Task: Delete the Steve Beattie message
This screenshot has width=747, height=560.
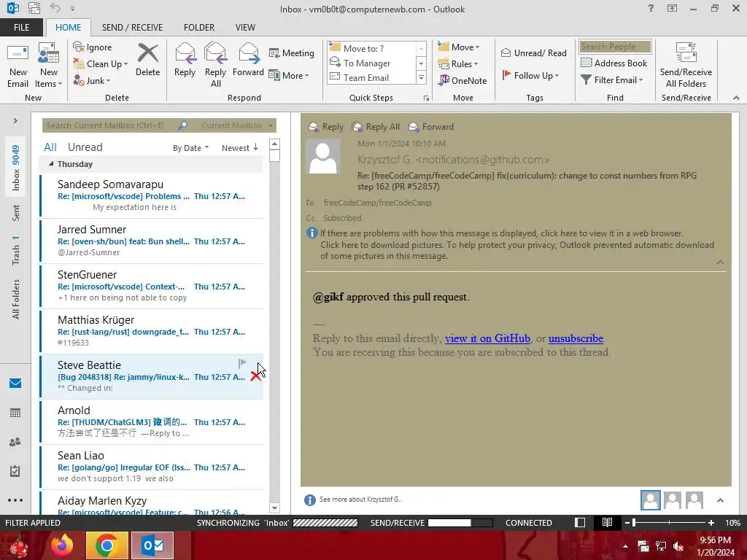Action: (x=255, y=376)
